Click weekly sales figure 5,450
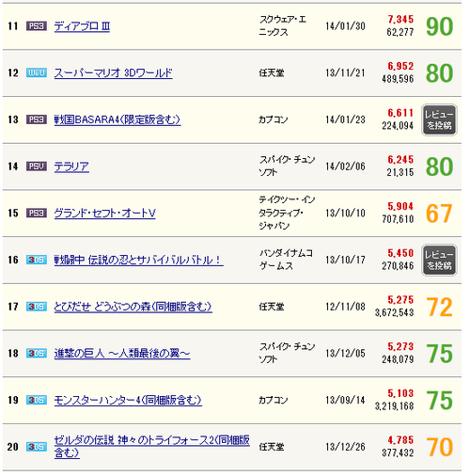Screen dimensions: 470x476 click(x=400, y=253)
